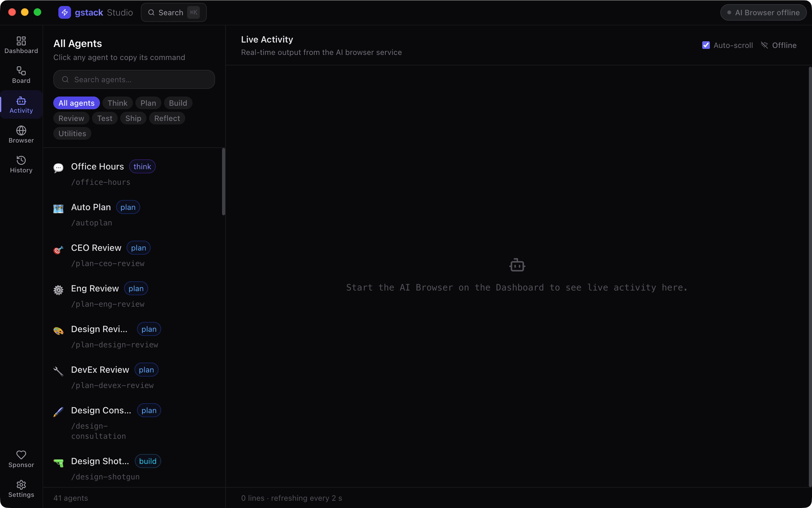Click the Office Hours speech bubble icon

pos(58,168)
